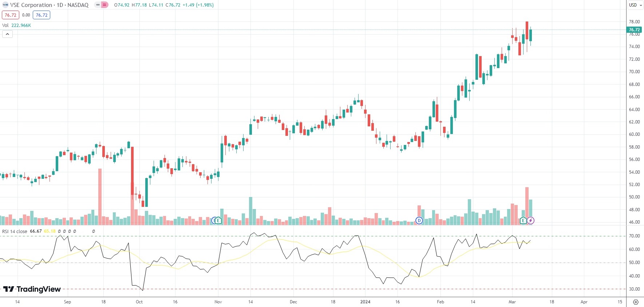The height and width of the screenshot is (307, 644).
Task: Open chart settings hexagon gear icon
Action: [636, 302]
